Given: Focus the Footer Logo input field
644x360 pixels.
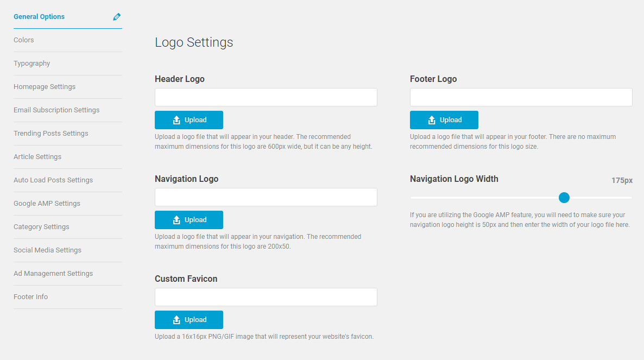Looking at the screenshot, I should (x=521, y=97).
